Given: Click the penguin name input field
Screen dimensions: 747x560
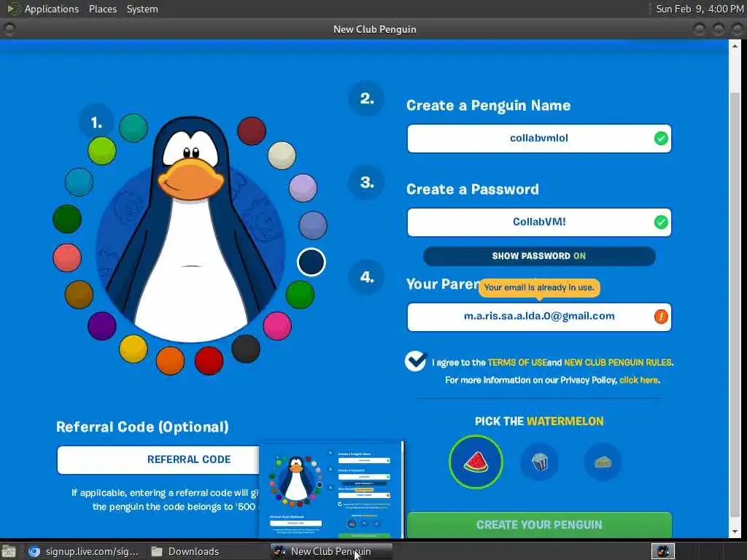Looking at the screenshot, I should click(539, 139).
